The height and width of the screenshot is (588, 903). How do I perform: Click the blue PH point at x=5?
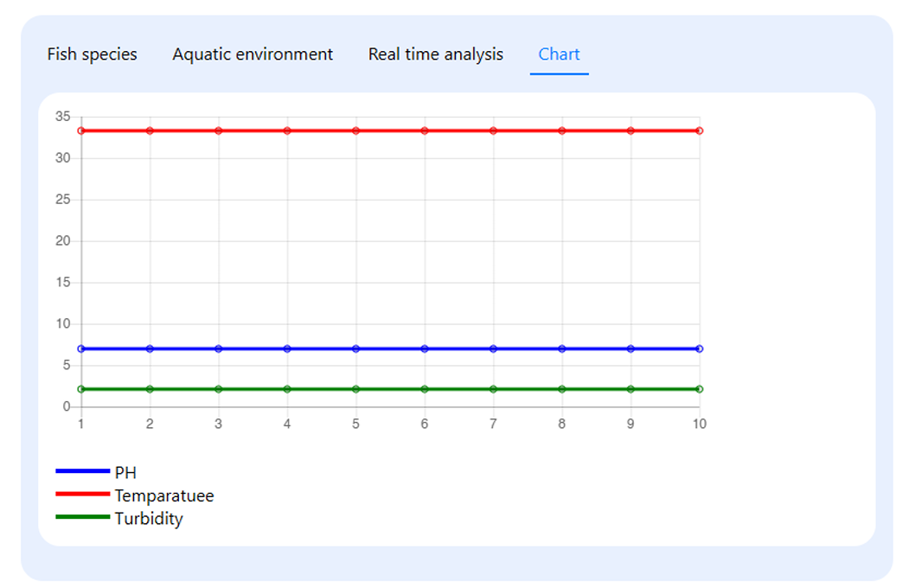355,348
